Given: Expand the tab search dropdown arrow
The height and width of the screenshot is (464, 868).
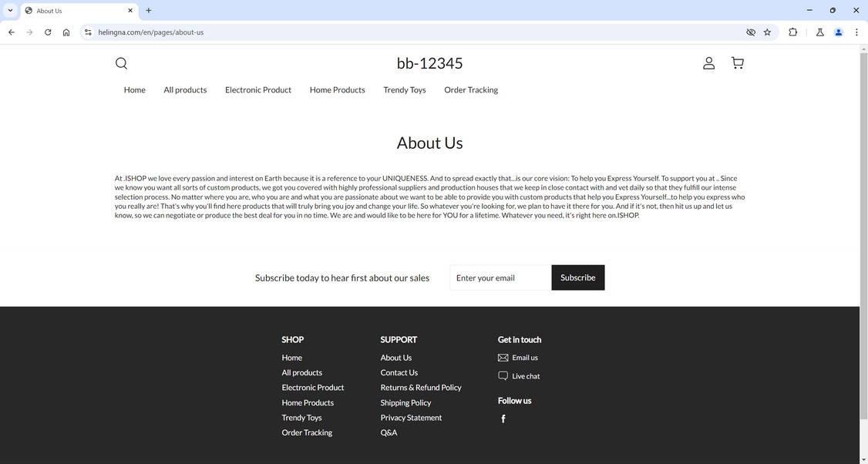Looking at the screenshot, I should coord(10,11).
